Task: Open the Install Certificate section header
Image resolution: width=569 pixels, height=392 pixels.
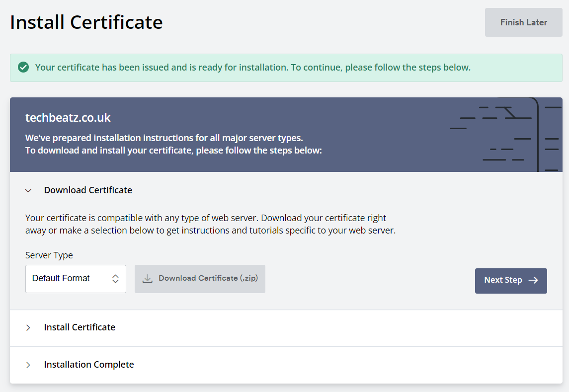Action: pos(80,327)
